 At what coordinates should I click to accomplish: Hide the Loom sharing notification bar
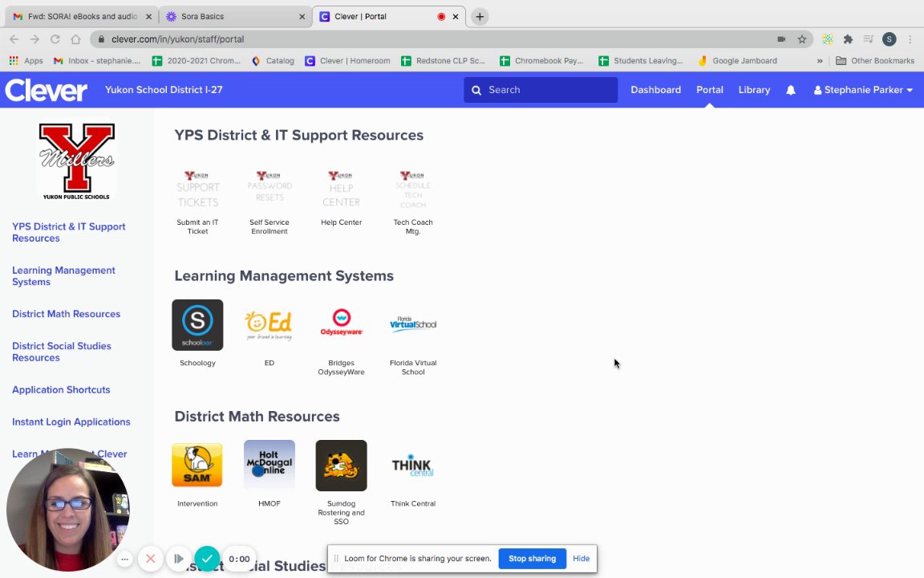581,559
